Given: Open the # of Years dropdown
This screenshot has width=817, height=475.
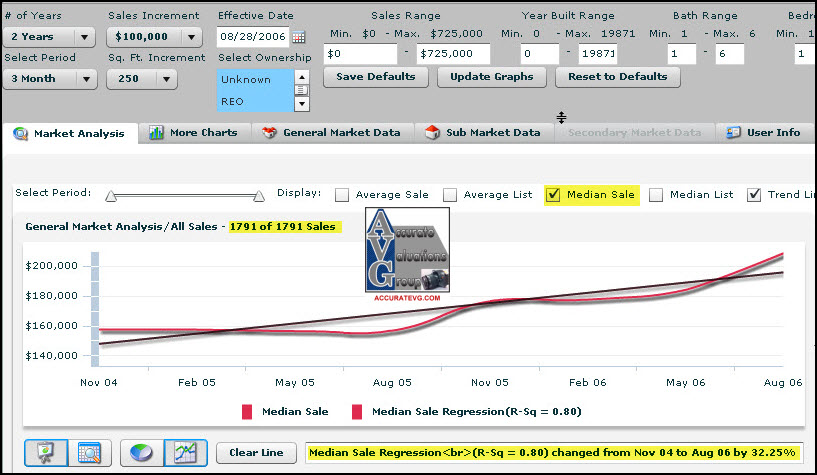Looking at the screenshot, I should click(x=49, y=37).
